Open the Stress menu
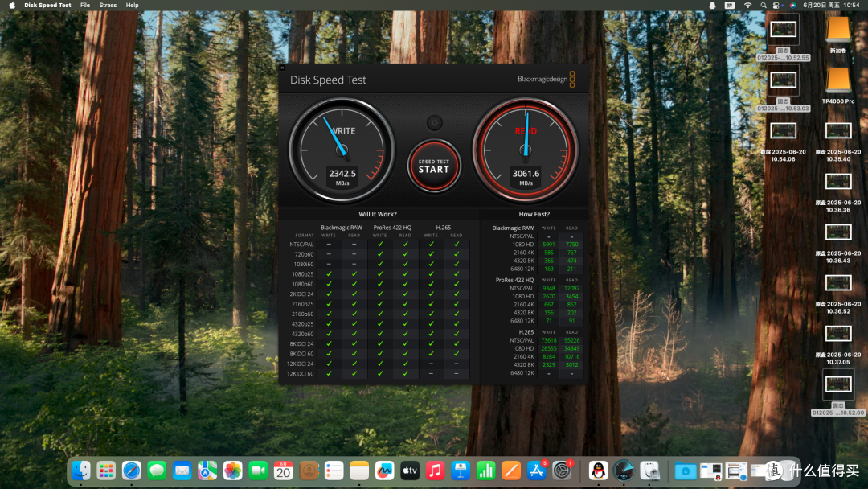The height and width of the screenshot is (489, 868). point(108,5)
